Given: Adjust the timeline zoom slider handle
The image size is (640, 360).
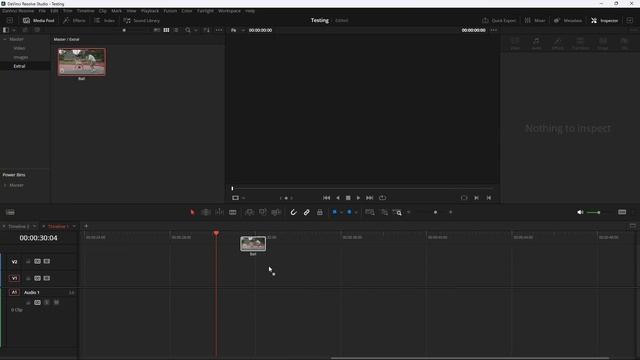Looking at the screenshot, I should [436, 212].
